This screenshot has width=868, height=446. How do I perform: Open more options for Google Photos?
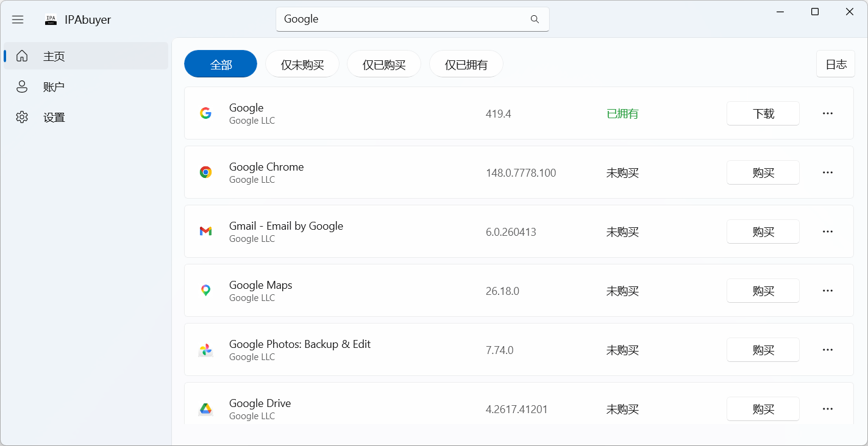[x=828, y=350]
